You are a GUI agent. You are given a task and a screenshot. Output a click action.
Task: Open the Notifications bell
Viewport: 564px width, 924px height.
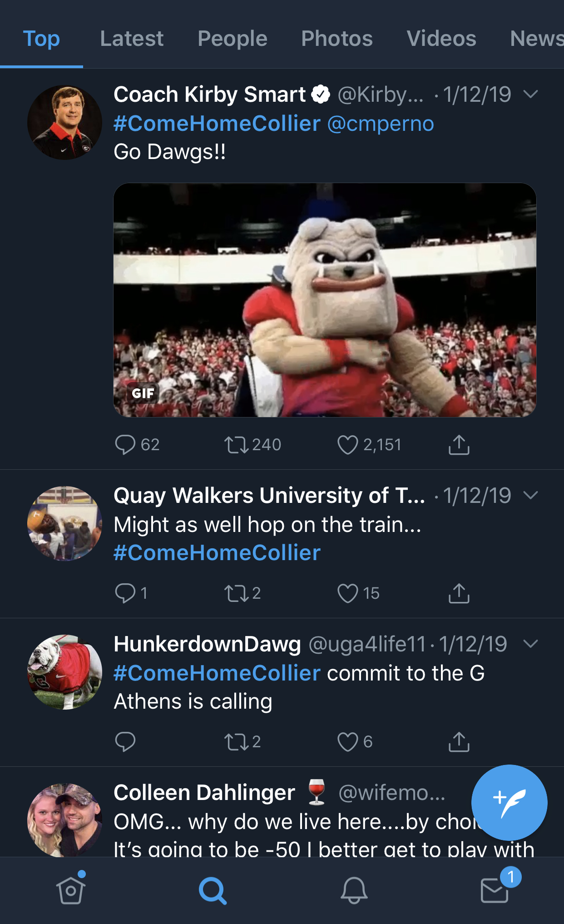pos(354,890)
